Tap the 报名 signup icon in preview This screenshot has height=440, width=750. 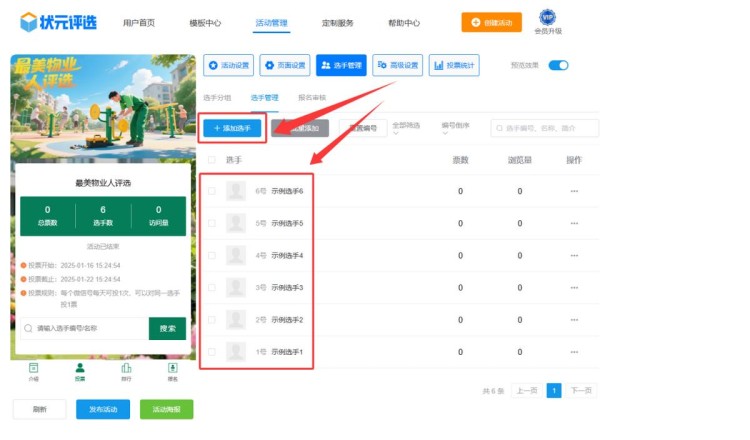(172, 368)
